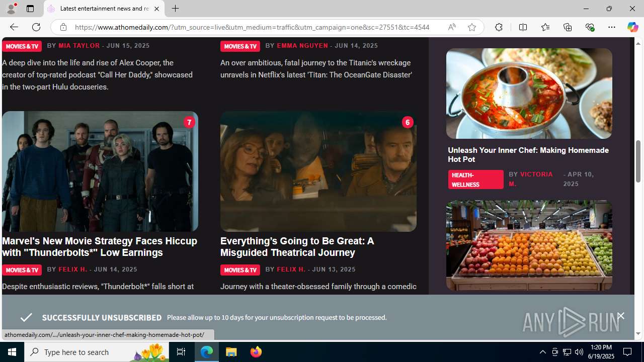Click the 'APR 10, 2025' date text

(x=579, y=179)
